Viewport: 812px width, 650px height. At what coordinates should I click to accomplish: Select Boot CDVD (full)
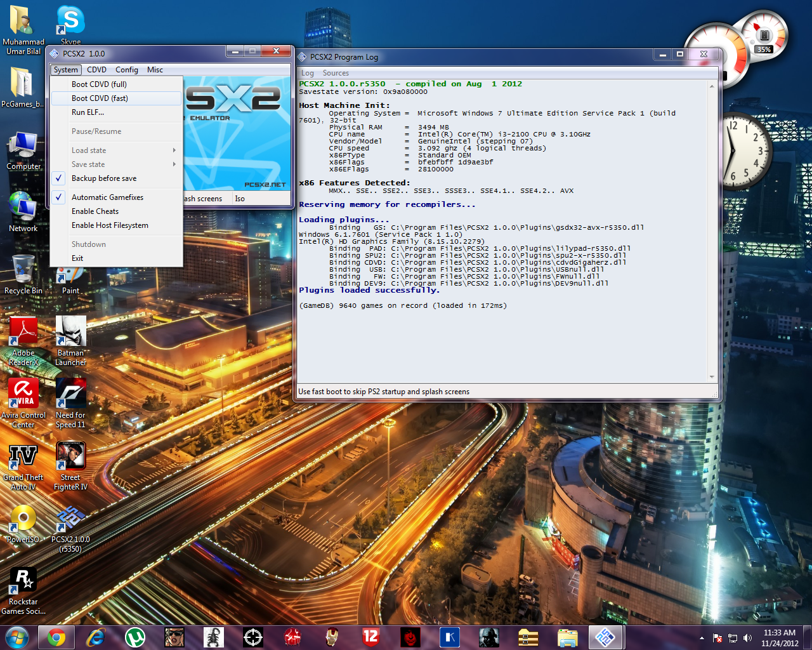coord(116,84)
